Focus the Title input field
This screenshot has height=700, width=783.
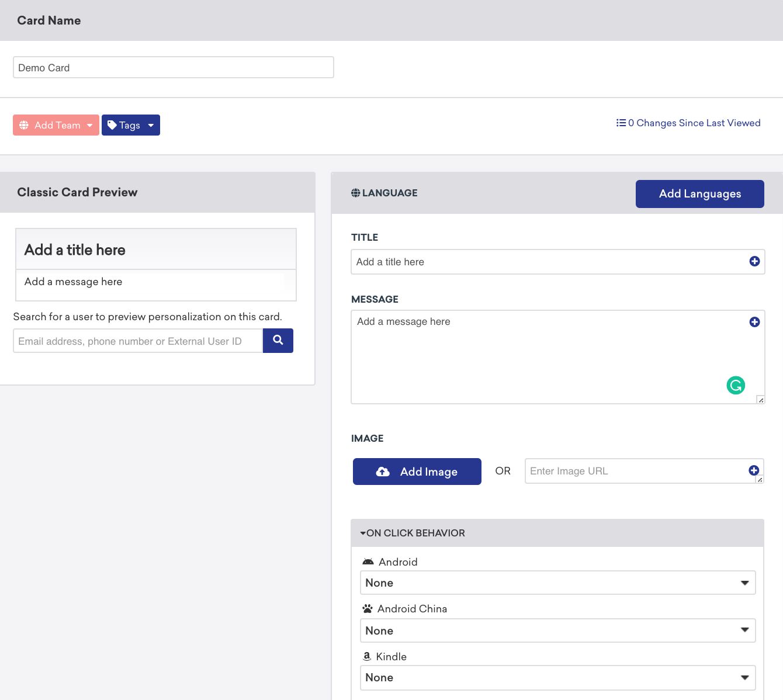[558, 262]
